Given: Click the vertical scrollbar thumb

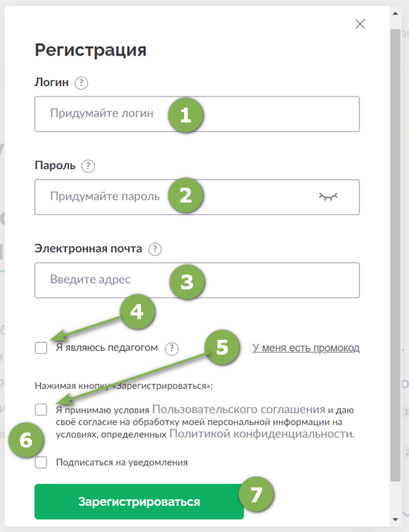Looking at the screenshot, I should [395, 254].
